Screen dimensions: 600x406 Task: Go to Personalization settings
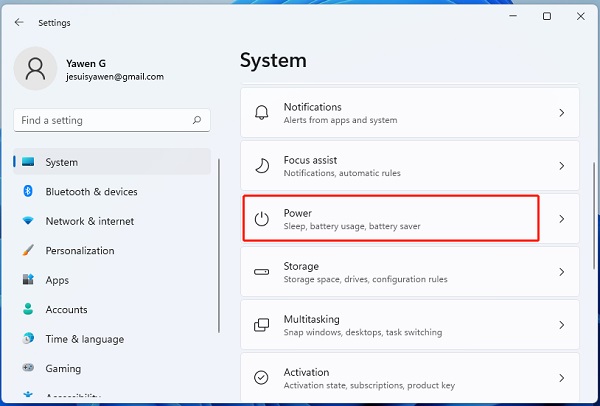pyautogui.click(x=112, y=250)
